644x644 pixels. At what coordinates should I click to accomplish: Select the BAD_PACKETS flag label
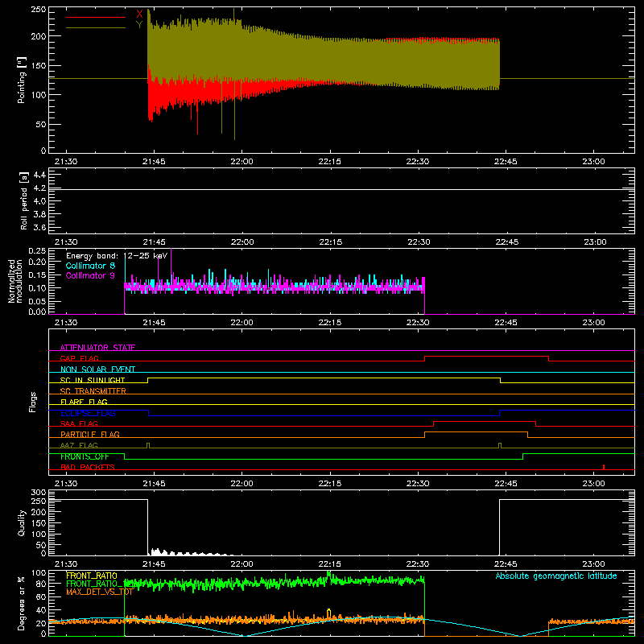click(88, 467)
